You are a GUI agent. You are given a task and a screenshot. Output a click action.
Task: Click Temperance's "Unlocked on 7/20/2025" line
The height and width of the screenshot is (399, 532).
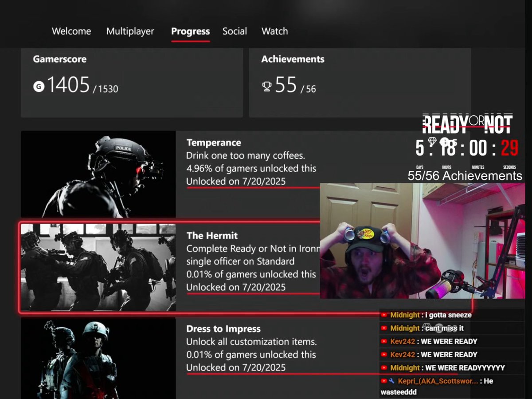(236, 182)
